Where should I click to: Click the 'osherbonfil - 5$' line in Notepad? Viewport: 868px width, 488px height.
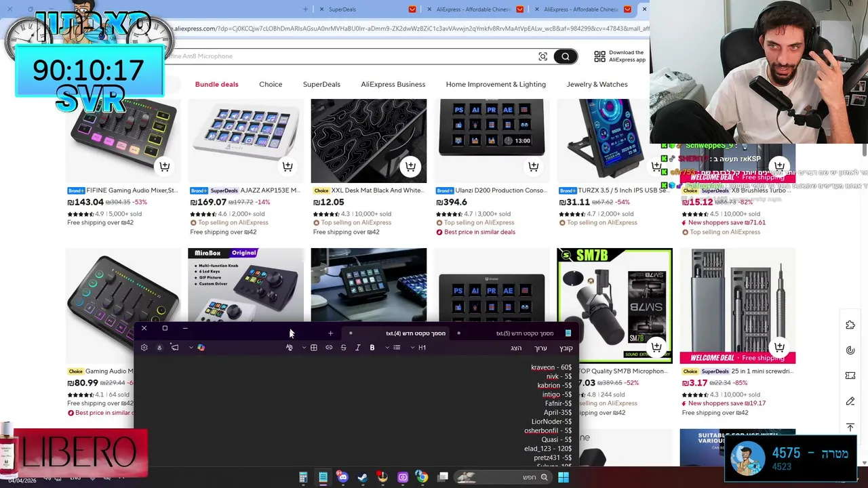coord(548,430)
